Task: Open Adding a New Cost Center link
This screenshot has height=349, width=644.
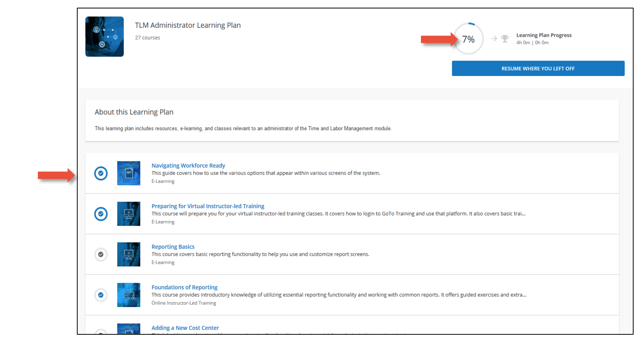Action: point(185,328)
